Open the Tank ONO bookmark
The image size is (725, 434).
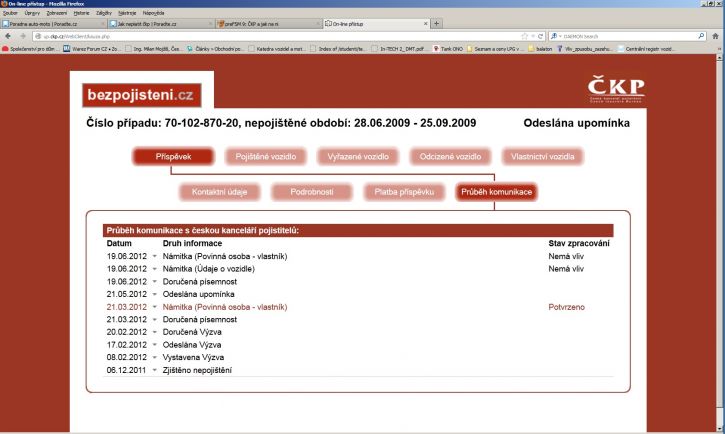click(448, 49)
